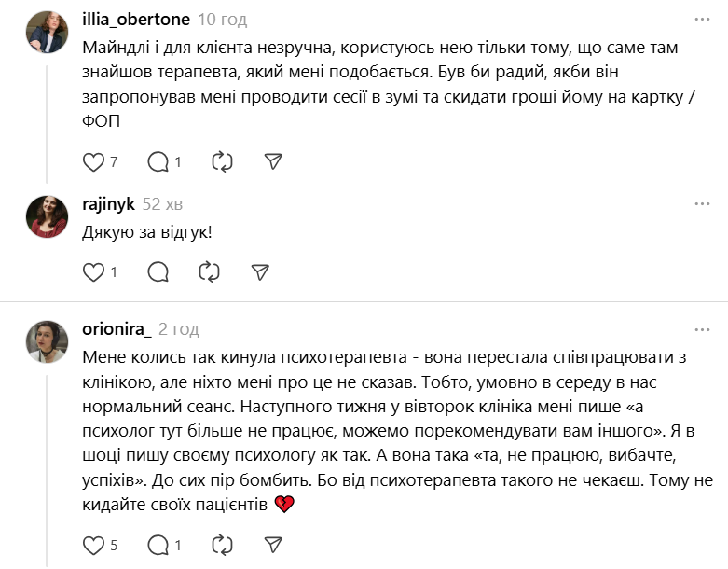The image size is (728, 569).
Task: Like orionira_'s comment about psychotherapist
Action: point(94,545)
